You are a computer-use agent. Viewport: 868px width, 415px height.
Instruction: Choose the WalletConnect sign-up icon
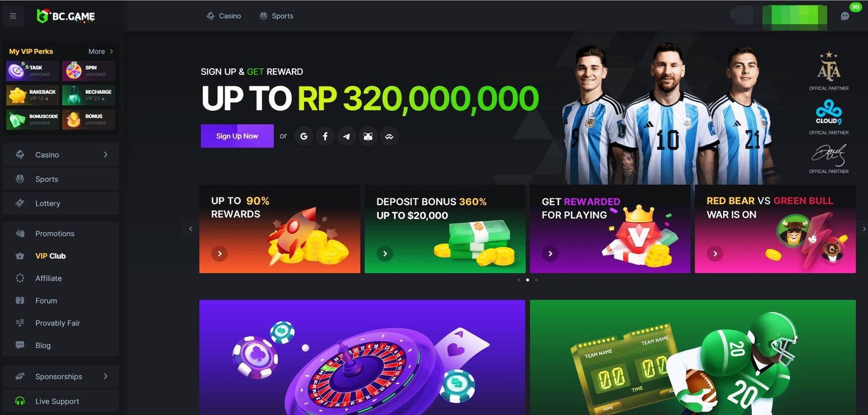389,136
